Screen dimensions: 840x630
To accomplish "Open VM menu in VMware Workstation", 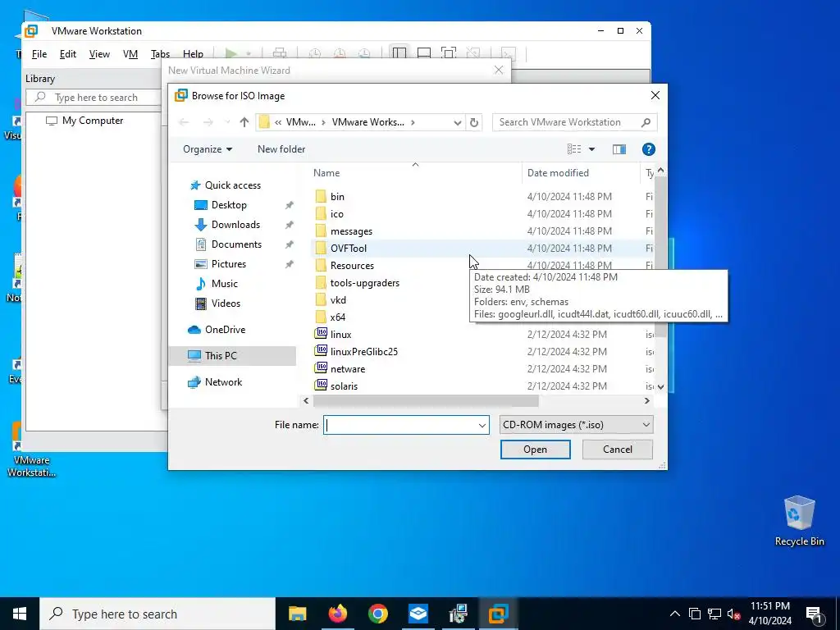I will pos(130,54).
